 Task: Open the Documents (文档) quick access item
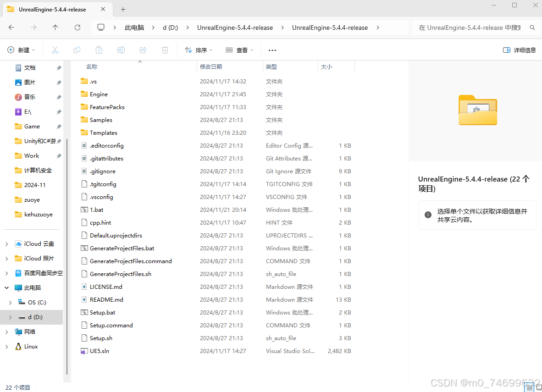click(x=30, y=68)
